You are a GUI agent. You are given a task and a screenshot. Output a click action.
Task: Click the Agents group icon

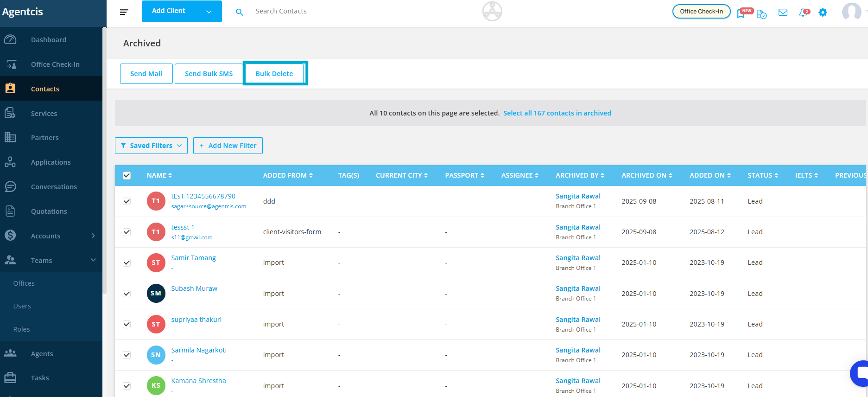[10, 353]
